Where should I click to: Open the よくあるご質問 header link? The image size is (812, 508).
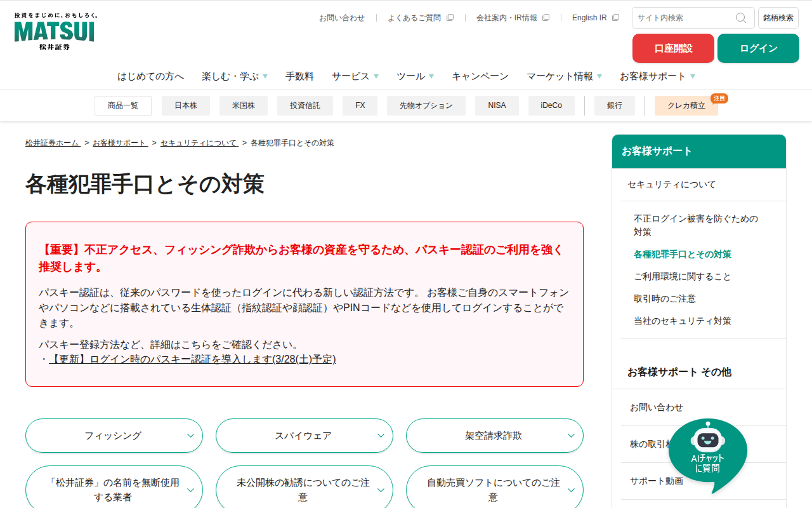[414, 18]
